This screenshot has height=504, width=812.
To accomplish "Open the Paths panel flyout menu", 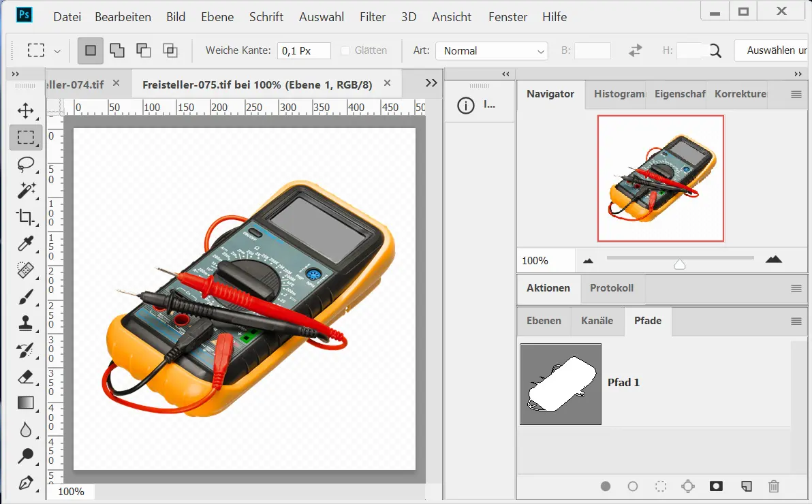I will 796,321.
